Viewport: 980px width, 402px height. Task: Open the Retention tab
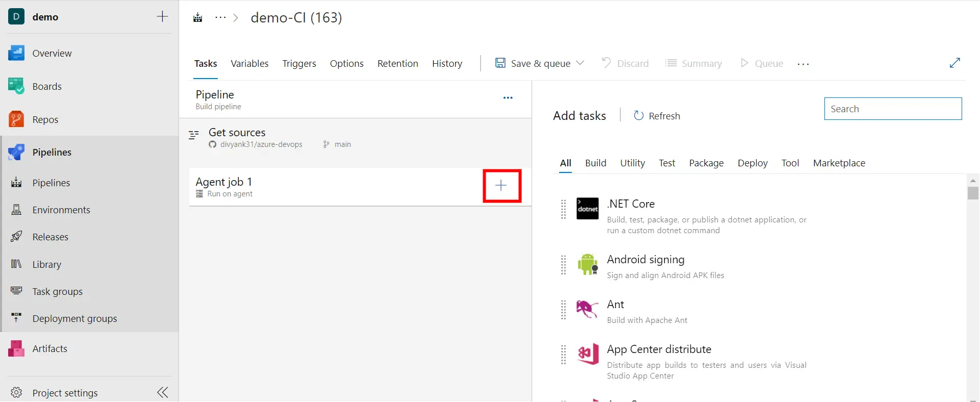click(398, 63)
